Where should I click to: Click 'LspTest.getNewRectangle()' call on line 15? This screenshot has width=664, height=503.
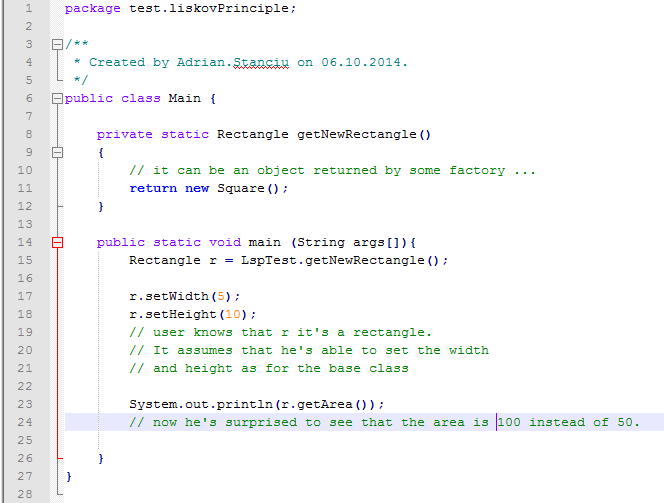(x=340, y=260)
